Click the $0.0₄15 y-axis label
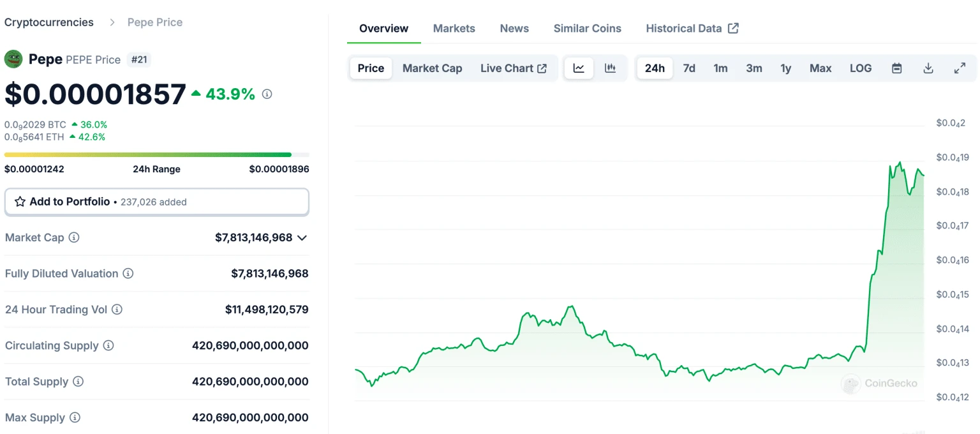Screen dimensions: 980x434 [952, 294]
